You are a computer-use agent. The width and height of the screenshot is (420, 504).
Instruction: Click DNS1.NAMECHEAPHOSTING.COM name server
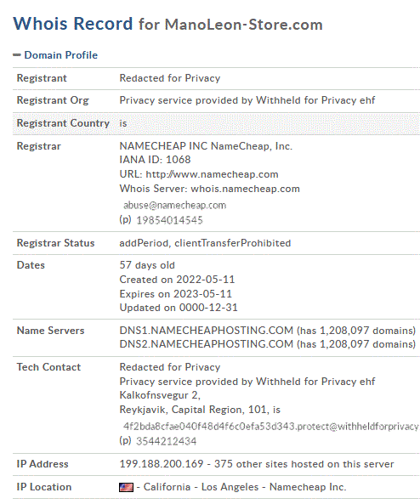[x=206, y=331]
